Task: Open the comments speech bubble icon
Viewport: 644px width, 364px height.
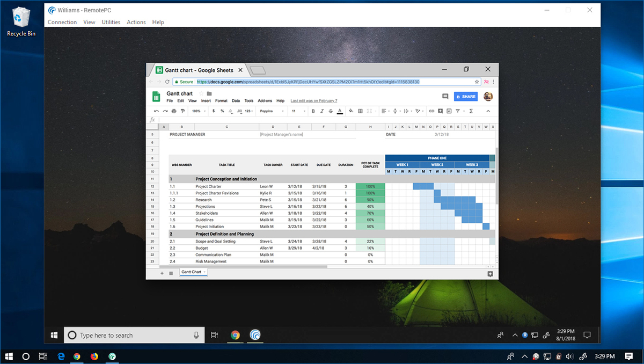Action: pos(445,97)
